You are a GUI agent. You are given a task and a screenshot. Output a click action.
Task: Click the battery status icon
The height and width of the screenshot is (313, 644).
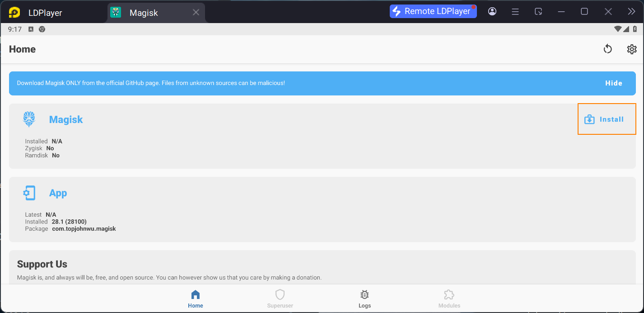point(635,29)
